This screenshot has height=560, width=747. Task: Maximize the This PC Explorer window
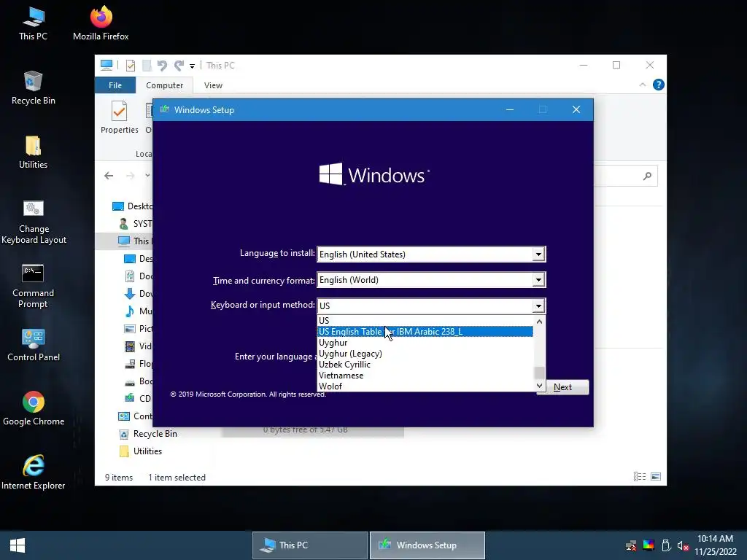tap(616, 65)
